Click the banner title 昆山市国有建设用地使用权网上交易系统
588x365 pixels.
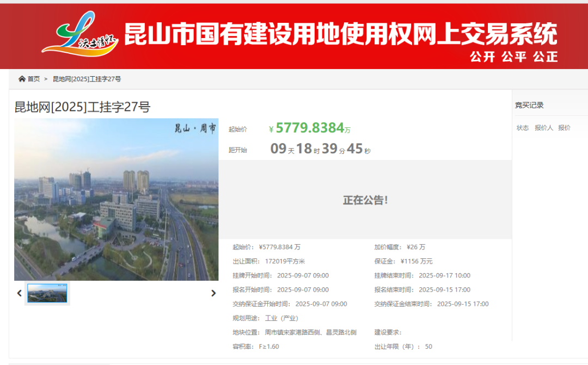[x=340, y=34]
